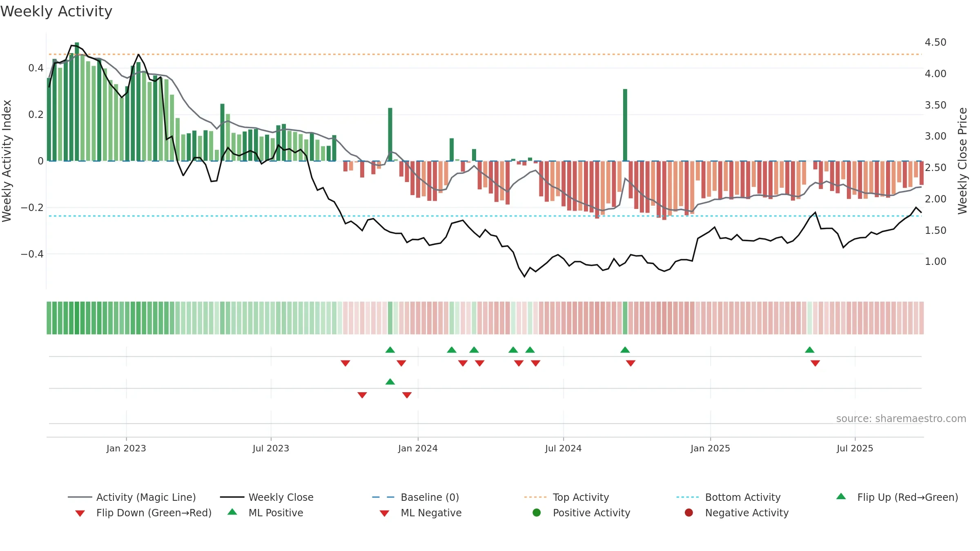Click the dark red circle icon beside Negative Activity
Screen dimensions: 980x551
[689, 513]
